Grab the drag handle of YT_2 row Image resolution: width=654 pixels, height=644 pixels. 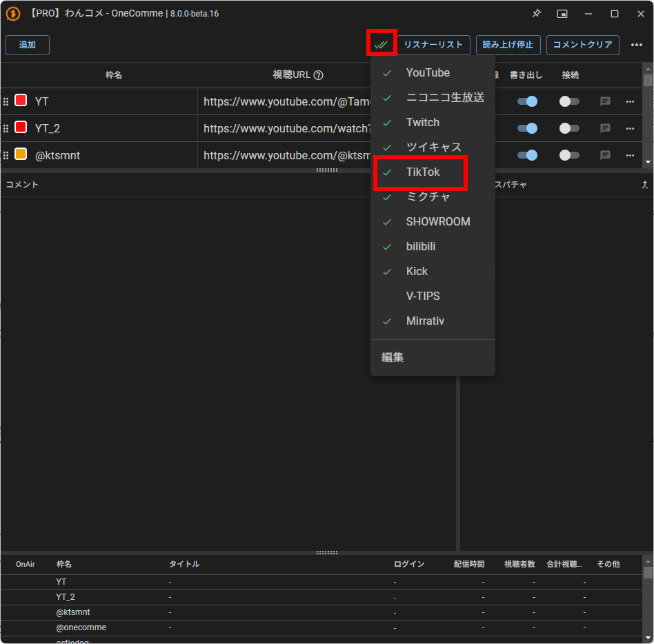pos(6,128)
